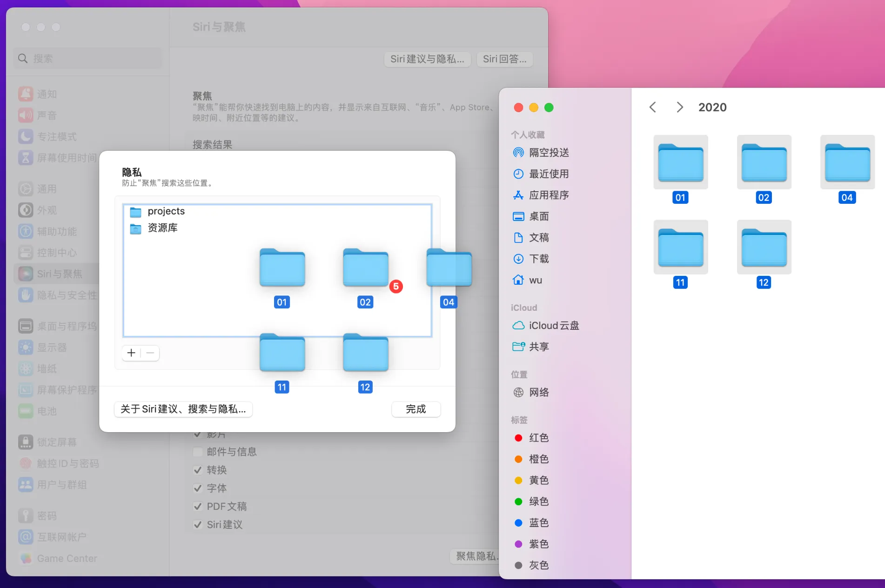Uncheck the PDF文稿 search result option
885x588 pixels.
(x=197, y=506)
